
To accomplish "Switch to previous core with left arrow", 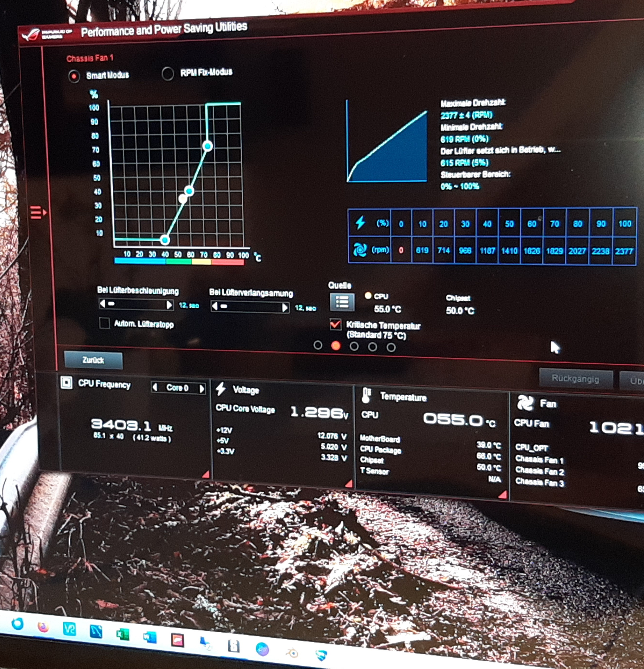I will pyautogui.click(x=155, y=387).
